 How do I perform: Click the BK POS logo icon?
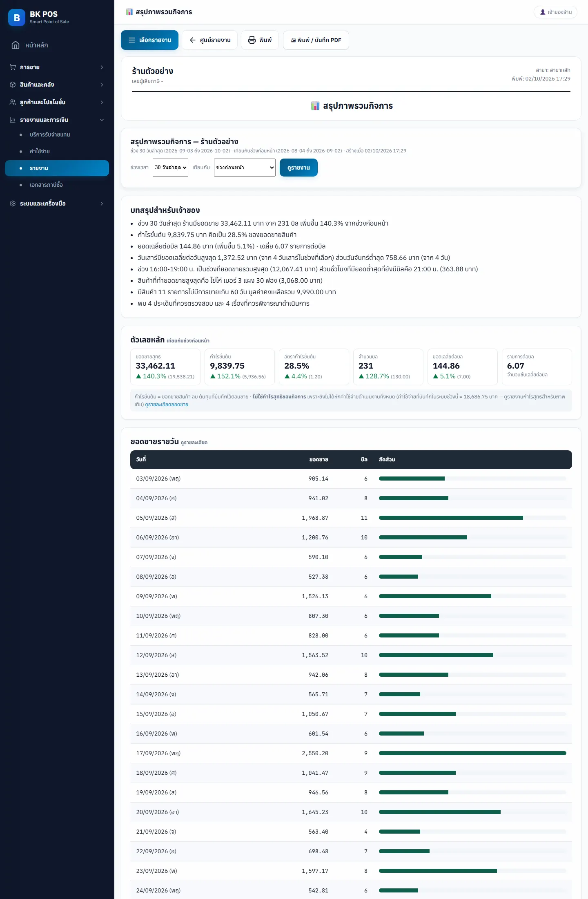click(x=17, y=18)
